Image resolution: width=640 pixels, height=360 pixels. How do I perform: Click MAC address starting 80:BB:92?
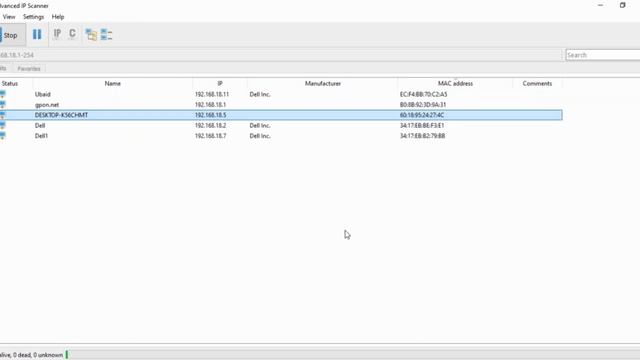423,104
